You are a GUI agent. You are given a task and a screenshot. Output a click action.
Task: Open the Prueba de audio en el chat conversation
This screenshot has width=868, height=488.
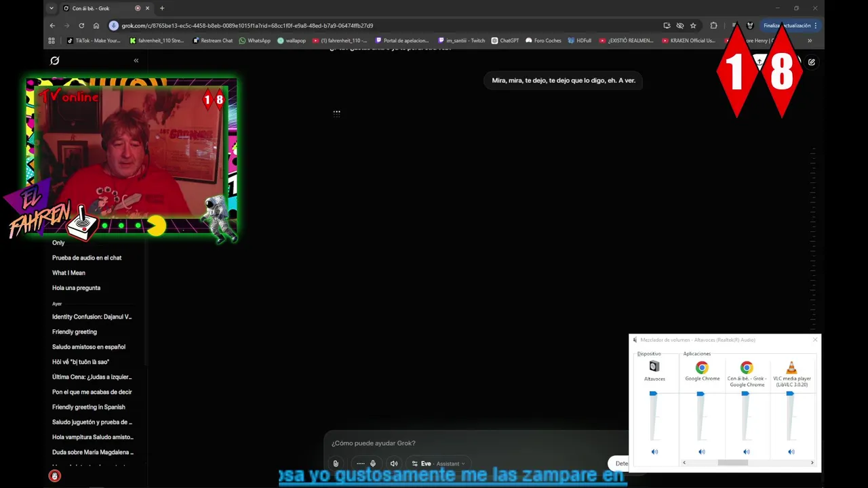(87, 258)
